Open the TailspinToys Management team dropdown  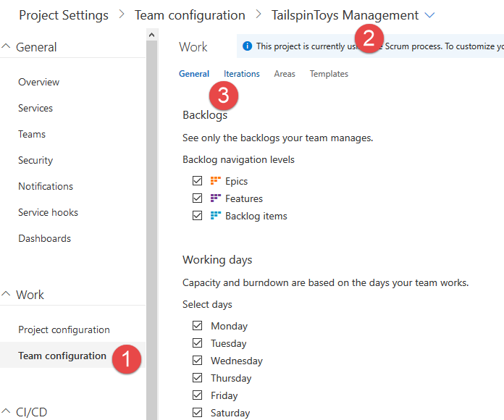tap(429, 15)
